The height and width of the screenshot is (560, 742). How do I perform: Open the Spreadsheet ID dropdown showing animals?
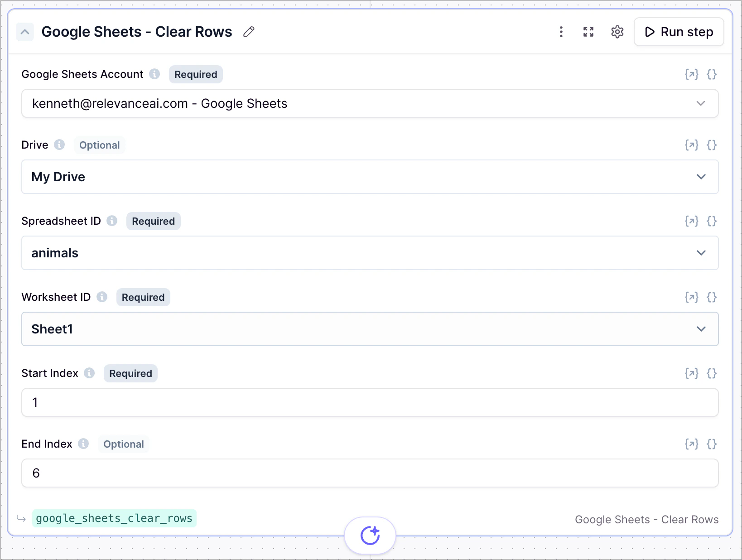pyautogui.click(x=370, y=253)
